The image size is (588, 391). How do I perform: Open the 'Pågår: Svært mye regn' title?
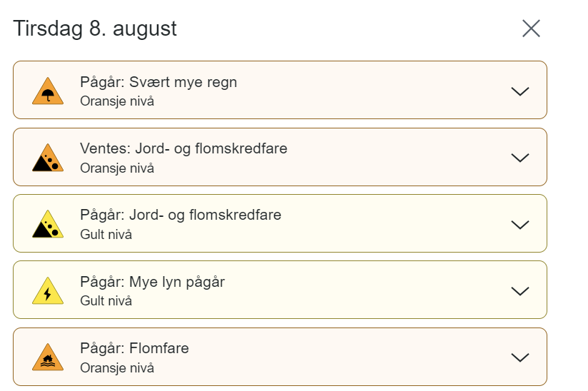tap(158, 82)
